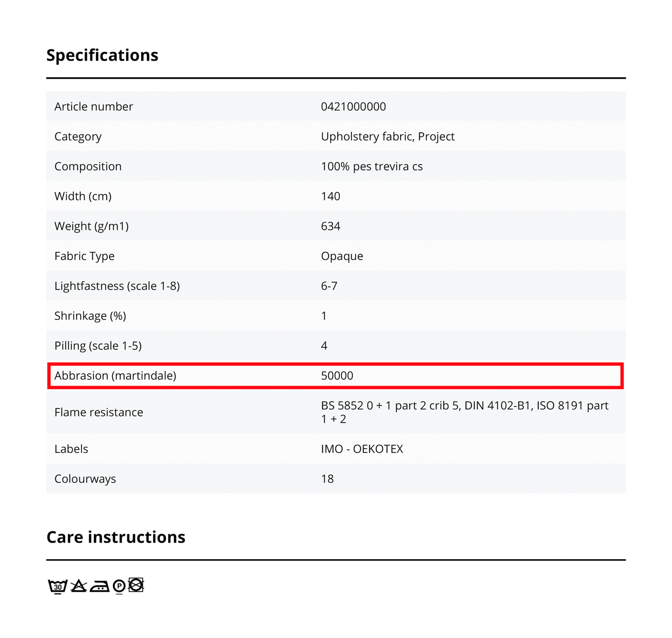Viewport: 672px width, 638px height.
Task: Click the Colourways value 18
Action: pos(327,479)
